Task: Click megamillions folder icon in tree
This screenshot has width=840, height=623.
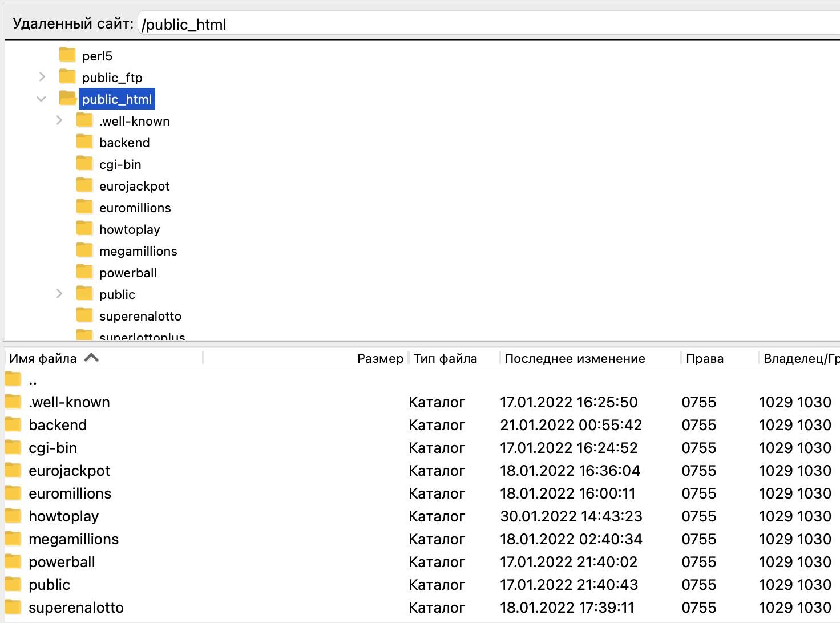Action: tap(84, 250)
